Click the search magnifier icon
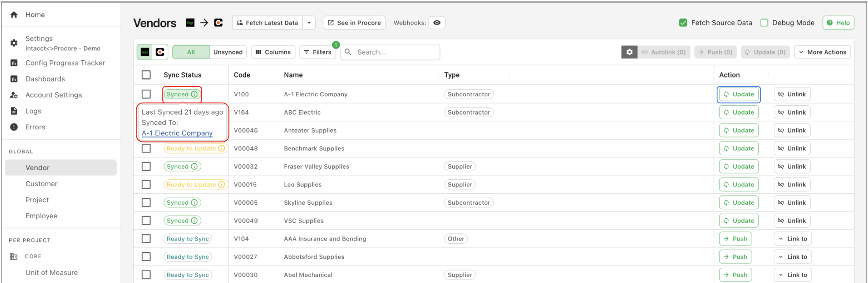868x283 pixels. click(348, 52)
